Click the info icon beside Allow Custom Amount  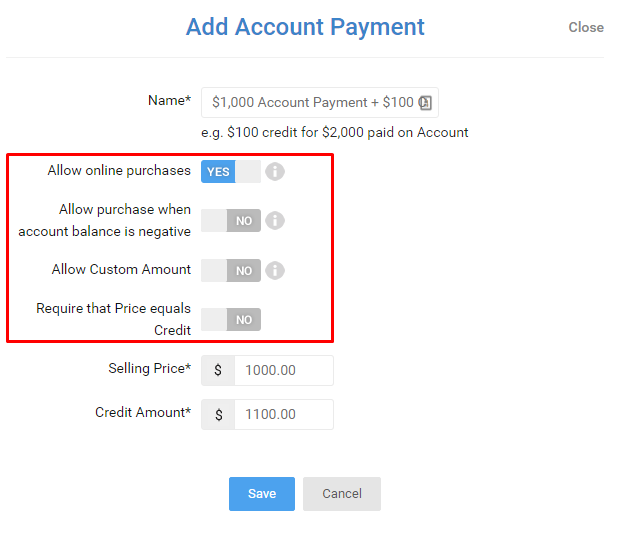(x=275, y=271)
